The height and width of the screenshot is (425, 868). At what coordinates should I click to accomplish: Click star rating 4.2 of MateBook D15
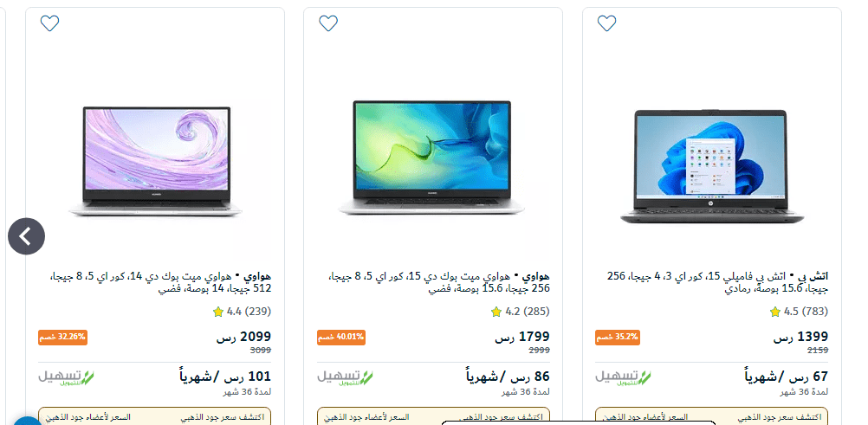521,312
